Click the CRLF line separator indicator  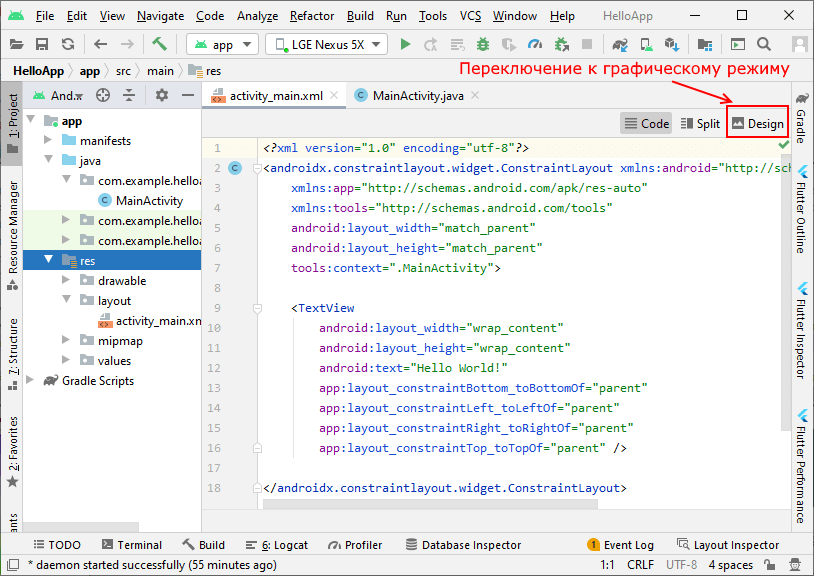click(x=640, y=564)
